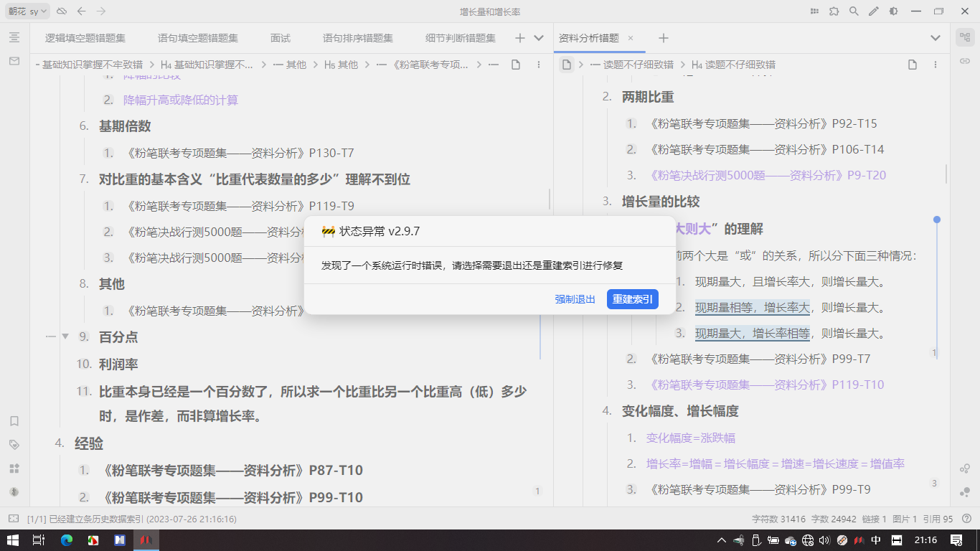Open the search icon in the top bar
Image resolution: width=980 pixels, height=551 pixels.
pyautogui.click(x=854, y=11)
